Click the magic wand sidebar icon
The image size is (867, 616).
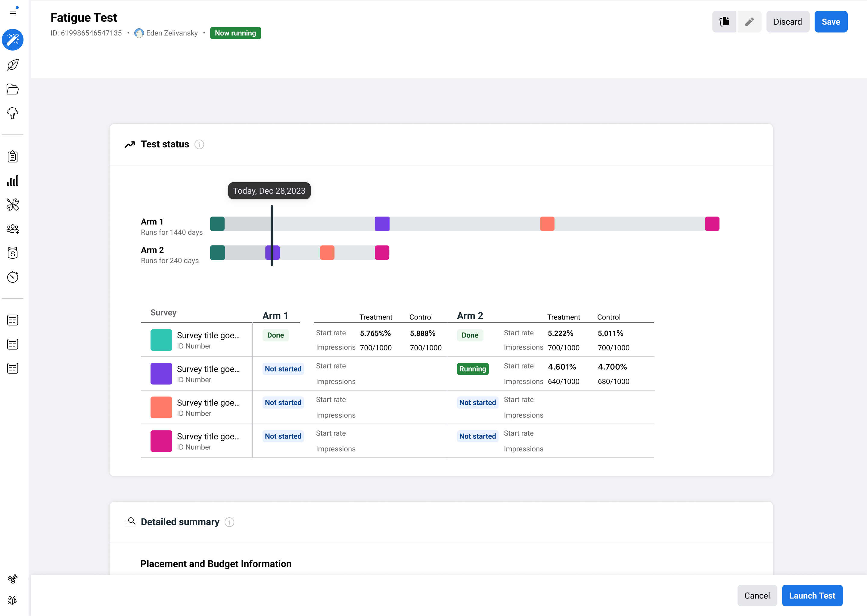click(x=13, y=39)
